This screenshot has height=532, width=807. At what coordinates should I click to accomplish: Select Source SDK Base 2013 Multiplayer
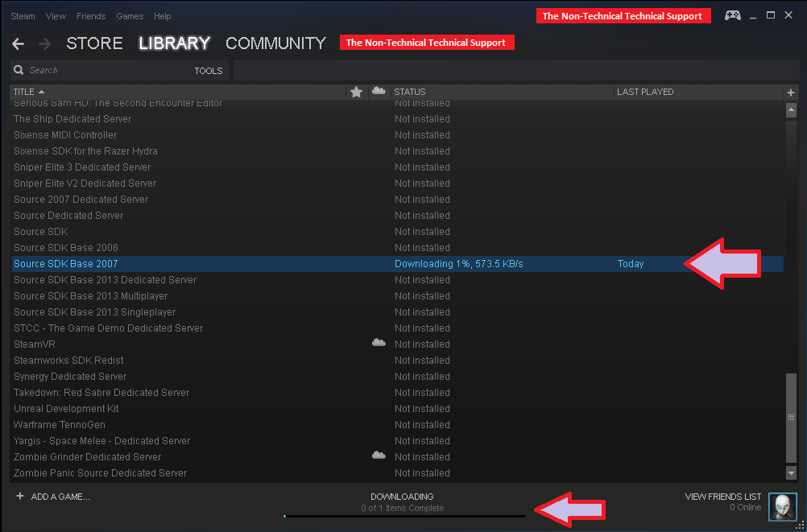(x=90, y=296)
